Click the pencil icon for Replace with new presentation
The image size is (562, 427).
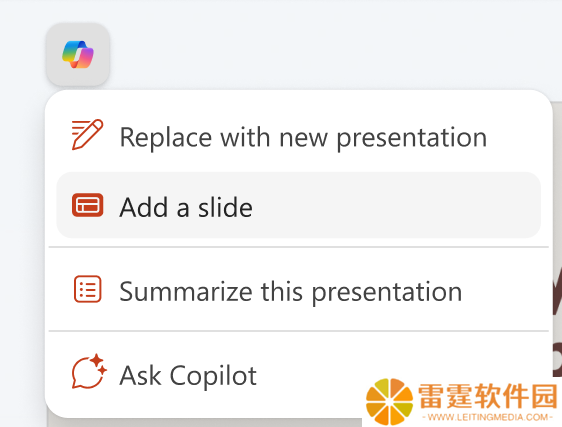click(x=87, y=134)
